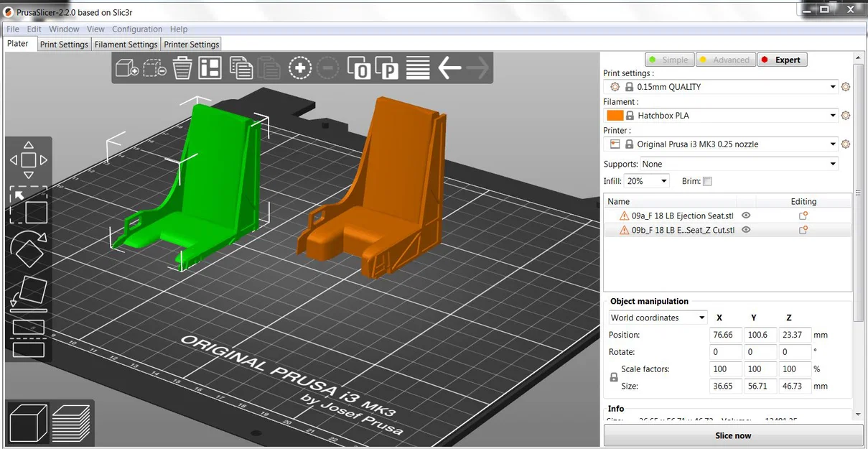
Task: Open the Infill percentage dropdown
Action: tap(664, 181)
